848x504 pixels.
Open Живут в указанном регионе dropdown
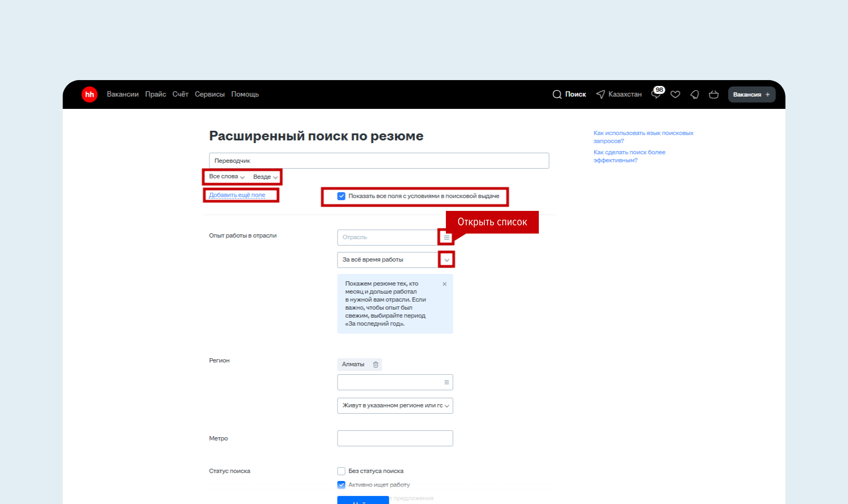click(395, 406)
